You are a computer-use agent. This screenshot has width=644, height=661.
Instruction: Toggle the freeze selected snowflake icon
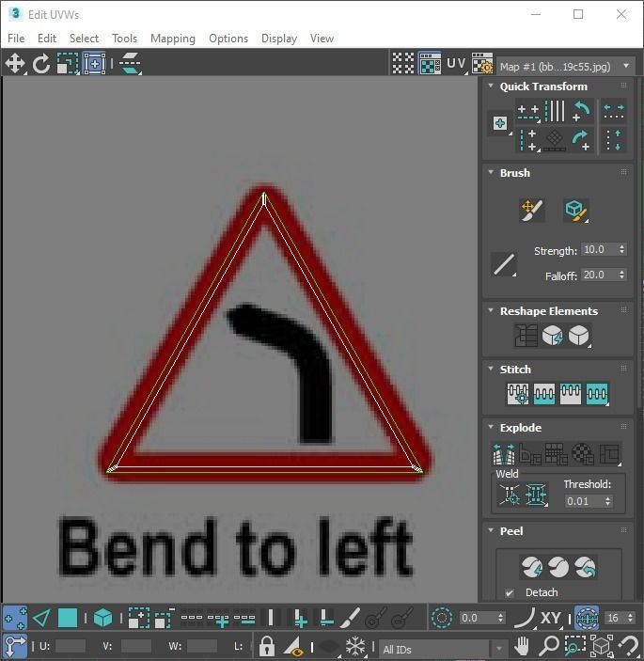pyautogui.click(x=355, y=645)
